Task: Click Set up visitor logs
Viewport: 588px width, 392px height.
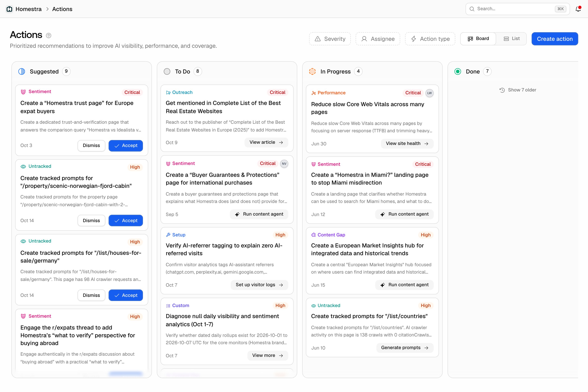Action: [x=259, y=285]
